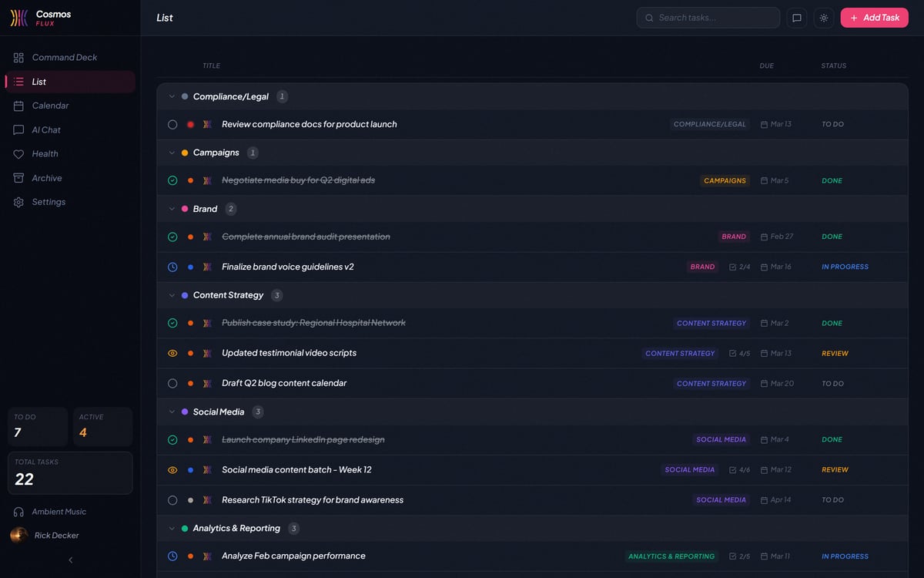Click the Health heart icon

(x=18, y=153)
